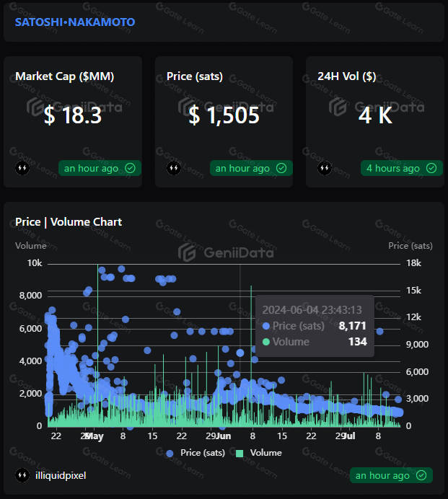
Task: Click the 8,000 label on volume axis
Action: point(30,296)
